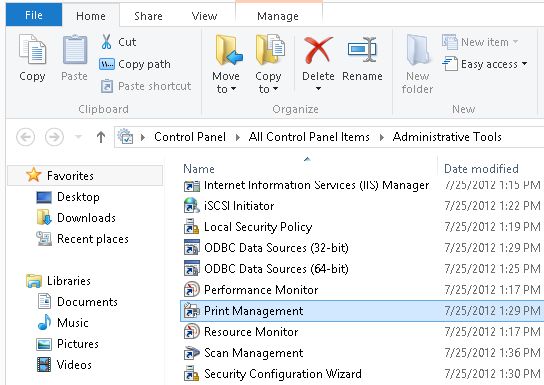
Task: Click the Copy path icon
Action: click(107, 64)
